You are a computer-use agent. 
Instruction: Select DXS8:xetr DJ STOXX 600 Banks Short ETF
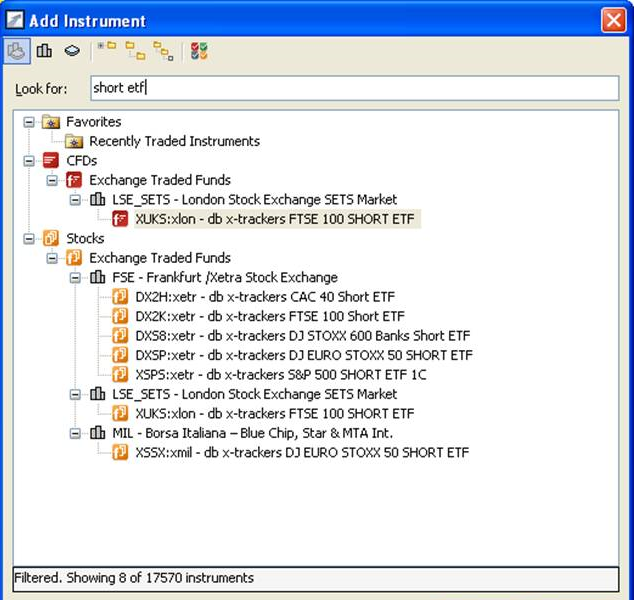tap(303, 336)
